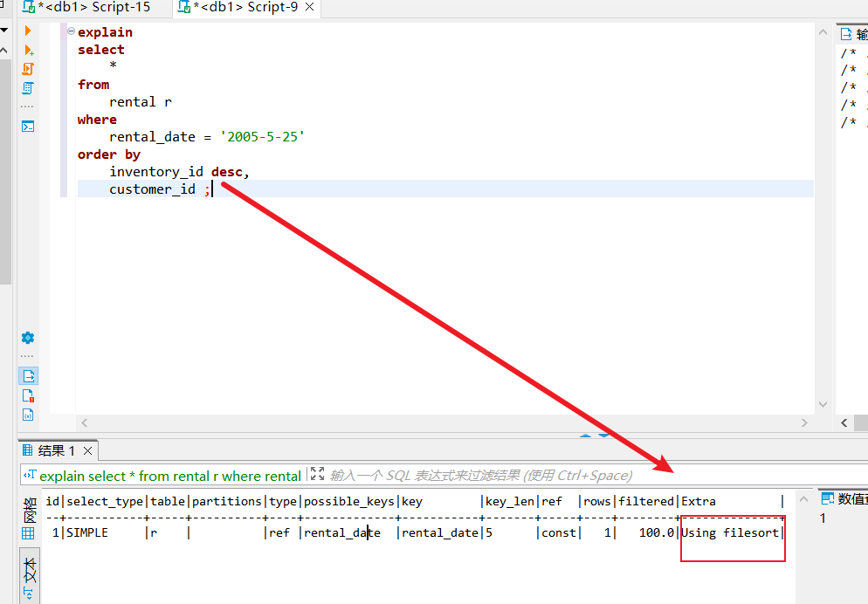The height and width of the screenshot is (604, 868).
Task: Click the SQL filter expression input field
Action: click(x=524, y=476)
